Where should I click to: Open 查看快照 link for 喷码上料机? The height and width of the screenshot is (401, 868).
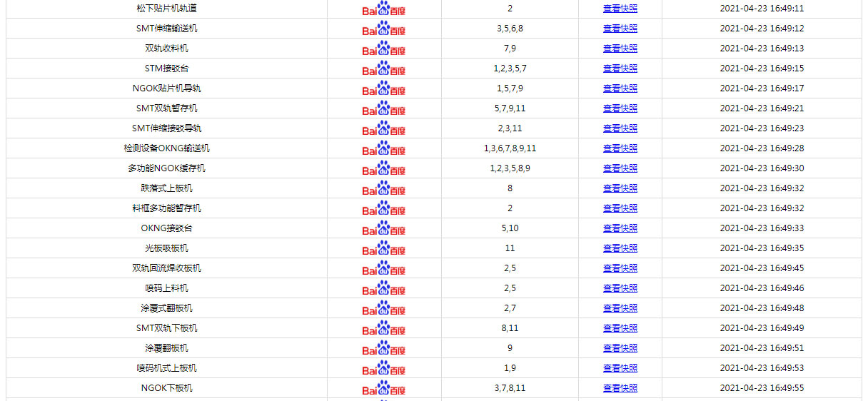pyautogui.click(x=620, y=288)
